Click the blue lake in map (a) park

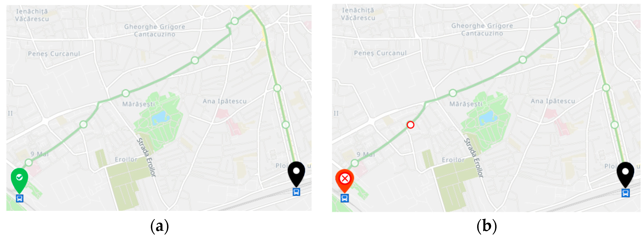coord(159,117)
